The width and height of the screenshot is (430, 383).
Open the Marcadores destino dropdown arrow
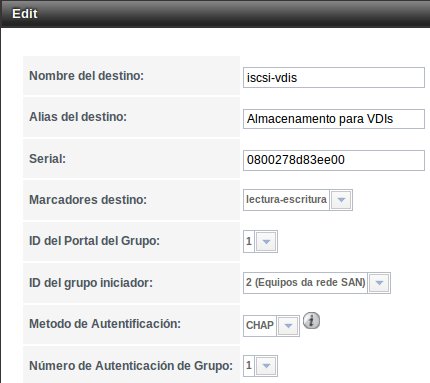341,200
